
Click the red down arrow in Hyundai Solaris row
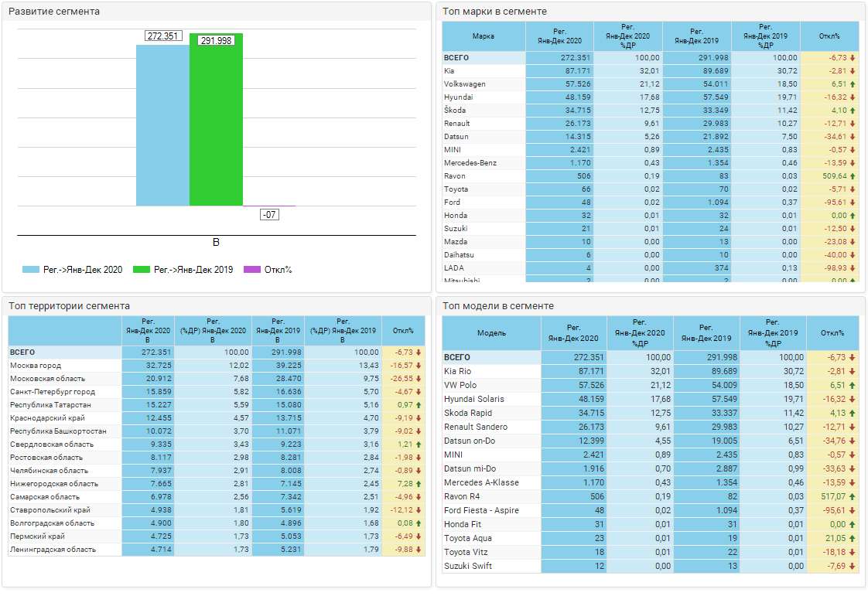coord(853,400)
